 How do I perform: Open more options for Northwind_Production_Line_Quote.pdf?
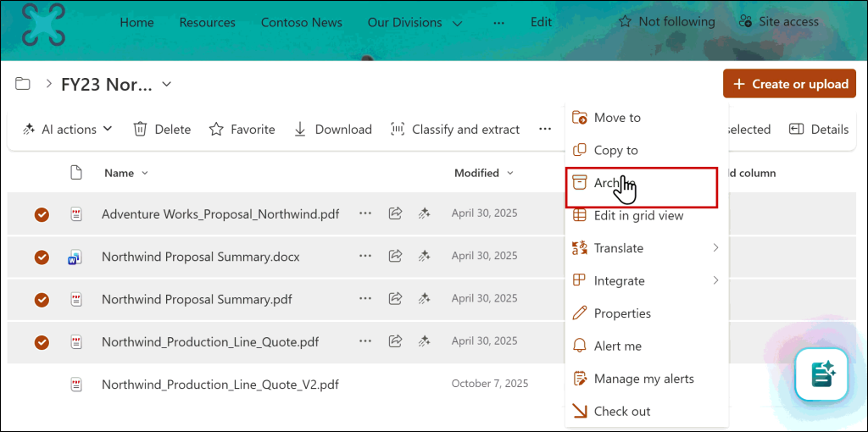(365, 342)
